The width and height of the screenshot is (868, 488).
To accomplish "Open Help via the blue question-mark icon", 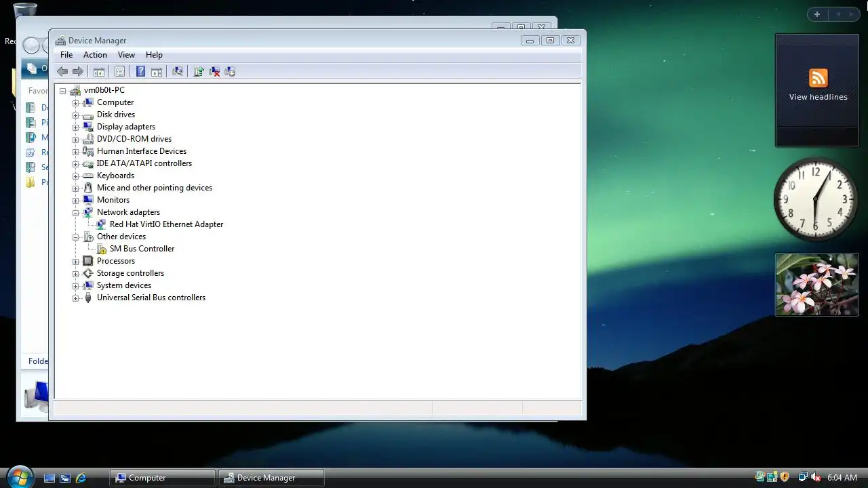I will 140,71.
